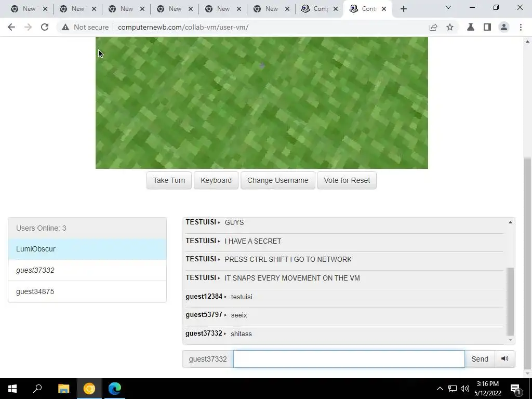The height and width of the screenshot is (399, 532).
Task: Click the Users Online: 3 header
Action: [87, 228]
